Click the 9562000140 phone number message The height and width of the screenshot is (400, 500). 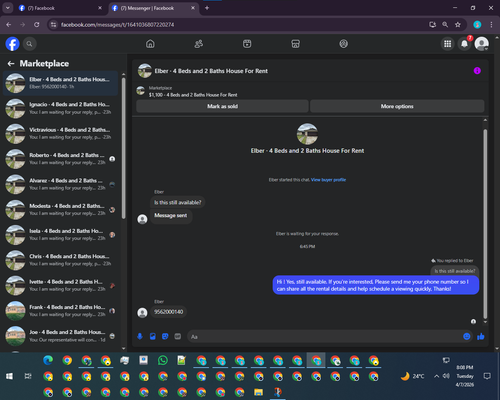tap(168, 312)
